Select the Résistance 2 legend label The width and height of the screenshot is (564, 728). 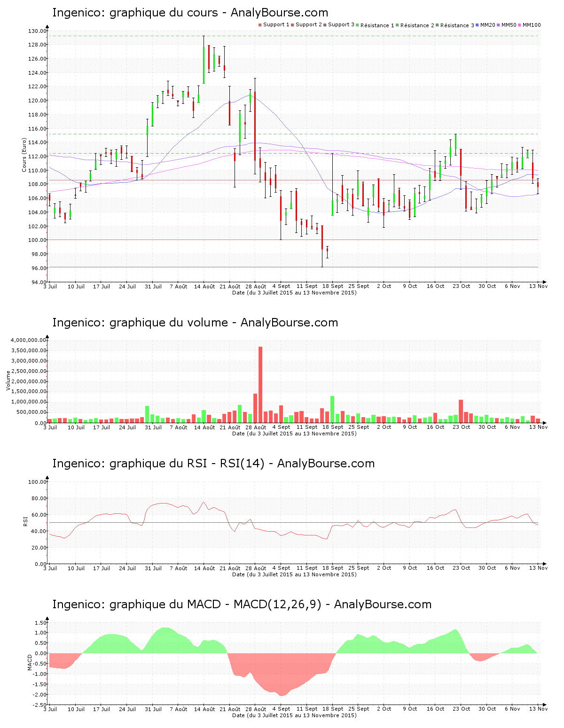[x=417, y=25]
